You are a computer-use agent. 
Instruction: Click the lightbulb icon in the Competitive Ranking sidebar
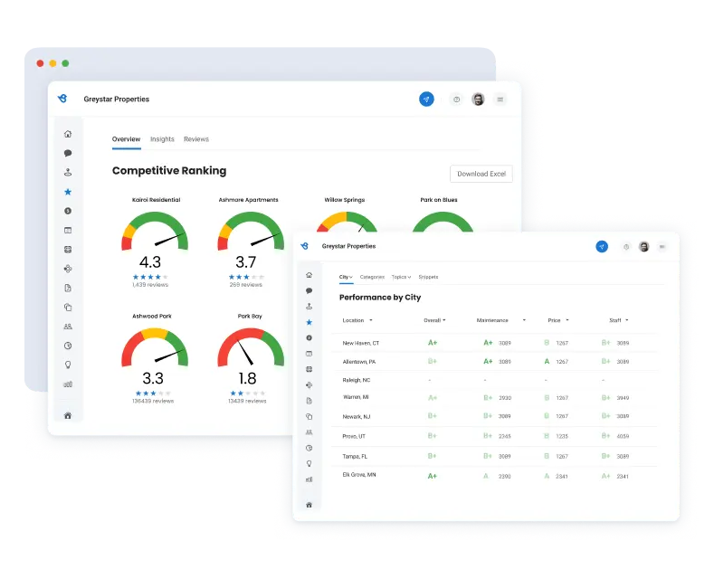click(x=68, y=365)
